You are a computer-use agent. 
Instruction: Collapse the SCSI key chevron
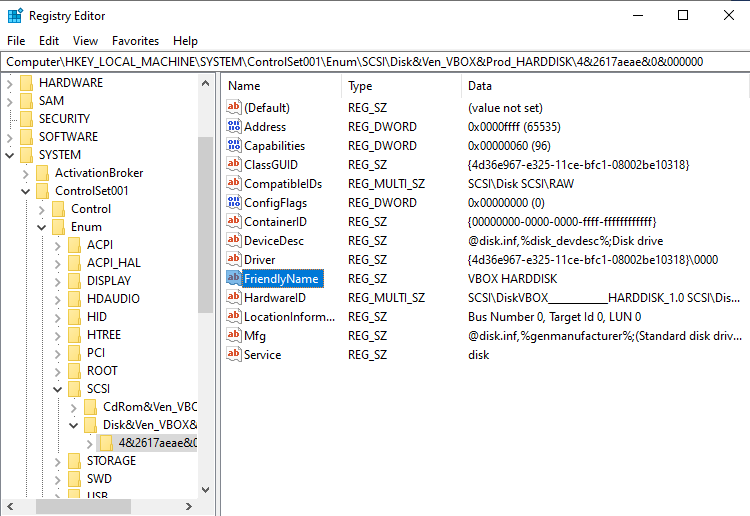point(57,389)
